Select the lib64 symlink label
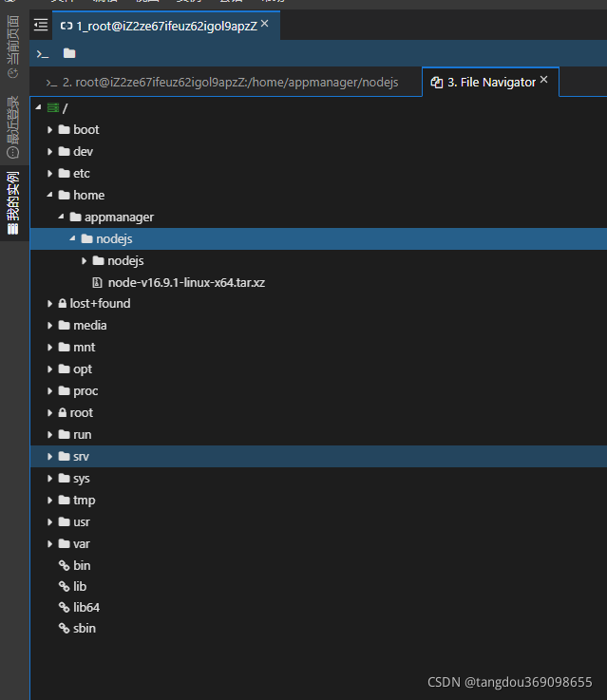Screen dimensions: 607x700 tap(86, 608)
